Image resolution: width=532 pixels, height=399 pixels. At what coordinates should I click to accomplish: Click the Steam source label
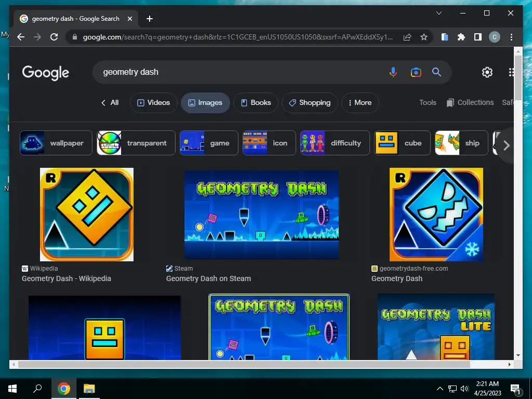click(x=183, y=269)
